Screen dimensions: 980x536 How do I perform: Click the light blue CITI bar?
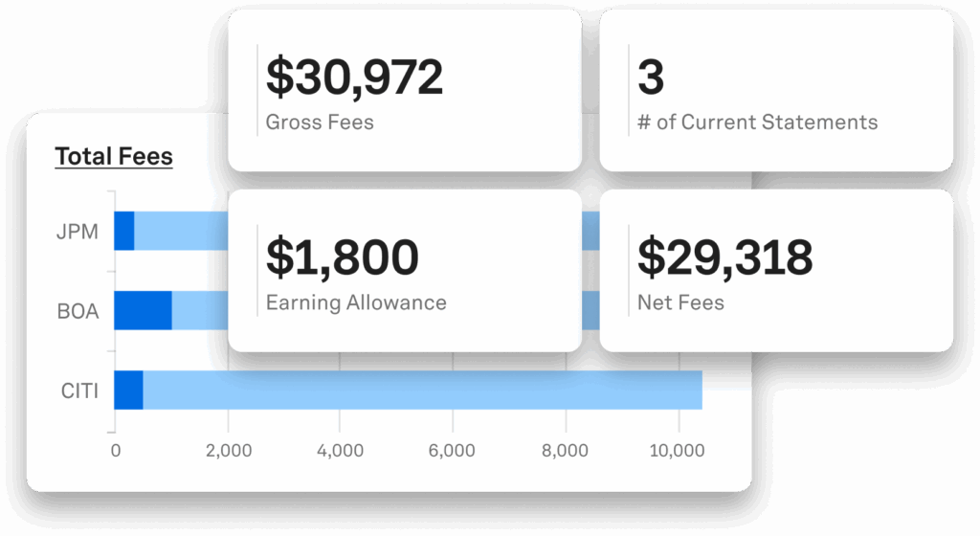(x=421, y=391)
